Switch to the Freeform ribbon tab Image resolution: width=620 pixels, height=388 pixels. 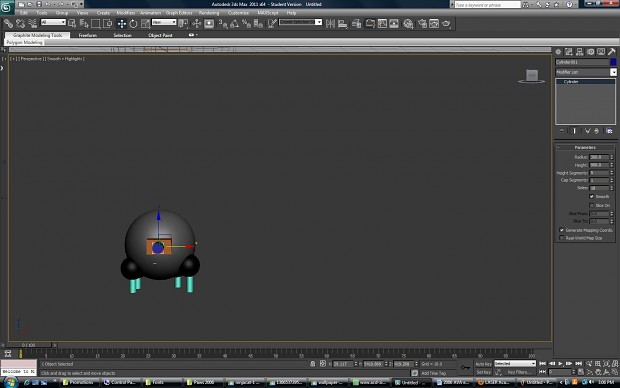click(x=87, y=35)
